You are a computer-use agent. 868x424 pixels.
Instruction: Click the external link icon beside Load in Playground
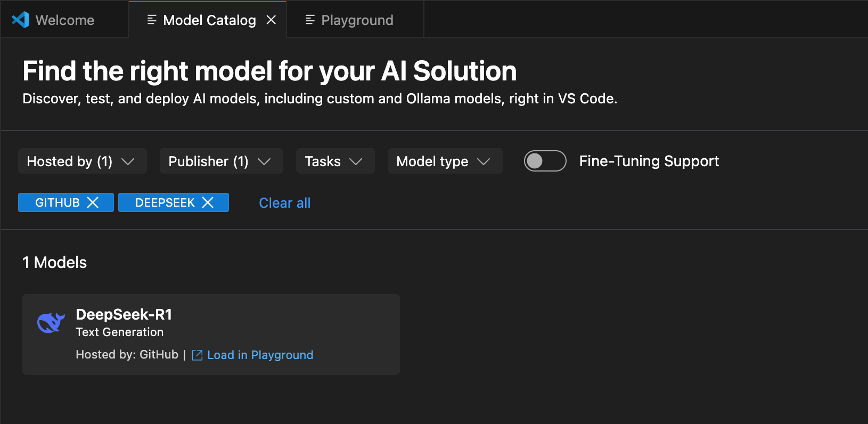[197, 355]
